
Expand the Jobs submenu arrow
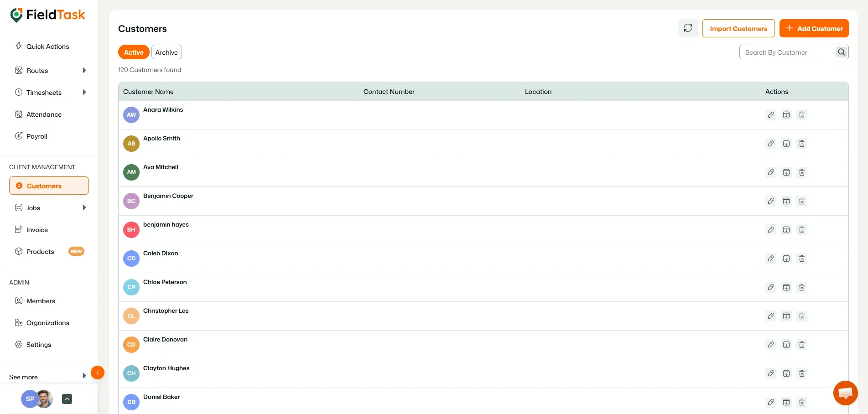click(84, 207)
